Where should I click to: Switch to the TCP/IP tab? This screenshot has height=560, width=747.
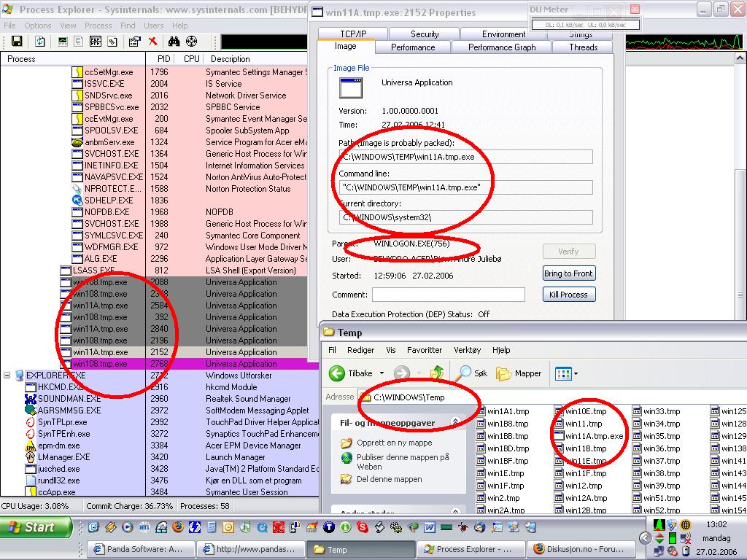click(353, 34)
